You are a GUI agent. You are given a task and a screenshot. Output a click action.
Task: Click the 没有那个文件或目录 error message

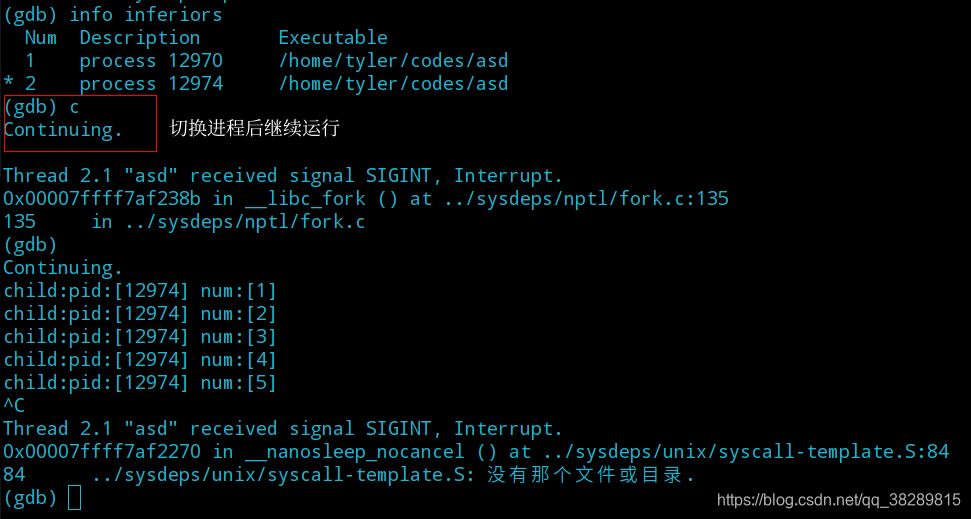click(x=590, y=475)
